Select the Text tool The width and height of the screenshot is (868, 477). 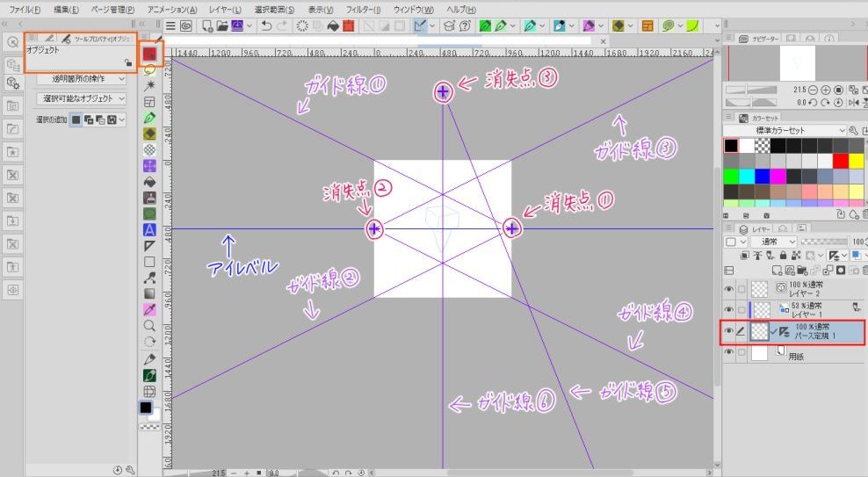(x=149, y=230)
